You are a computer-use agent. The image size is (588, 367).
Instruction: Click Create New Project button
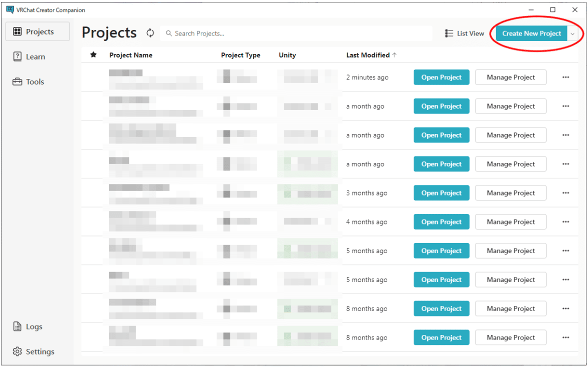tap(532, 33)
